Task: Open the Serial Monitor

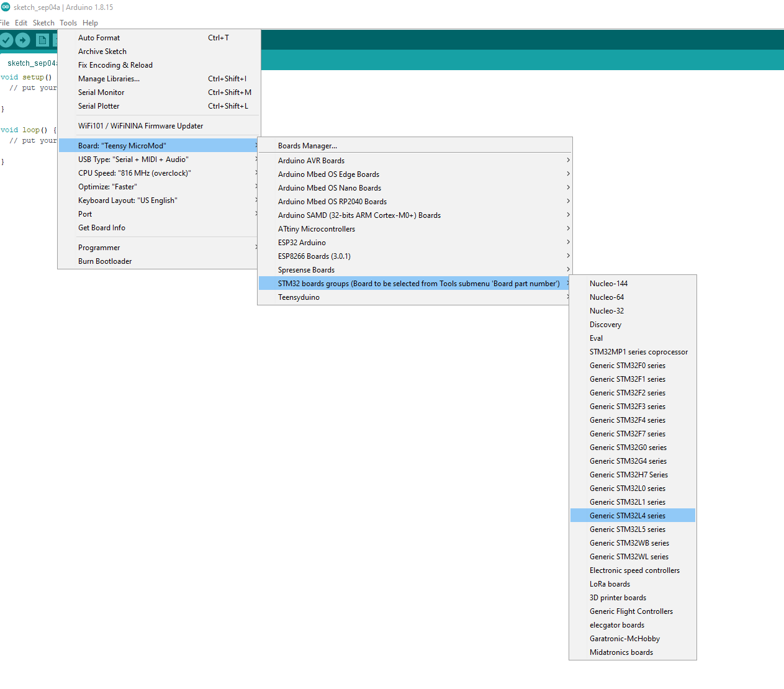Action: coord(159,92)
